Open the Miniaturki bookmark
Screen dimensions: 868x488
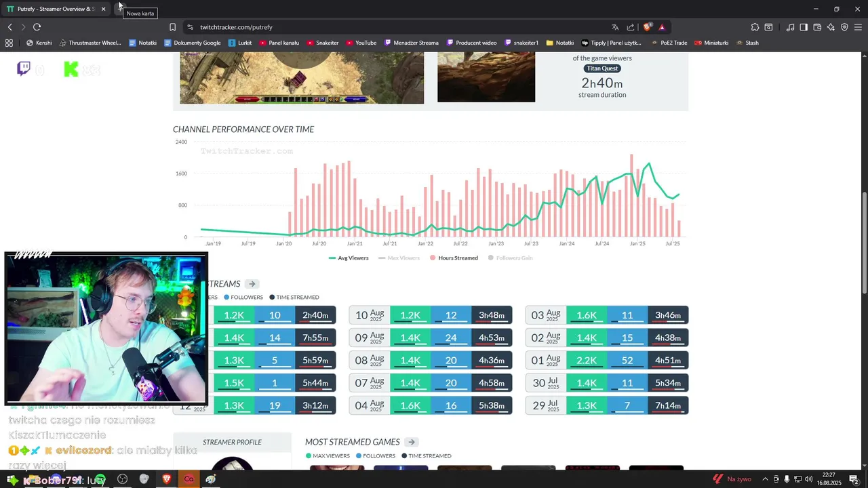coord(711,43)
